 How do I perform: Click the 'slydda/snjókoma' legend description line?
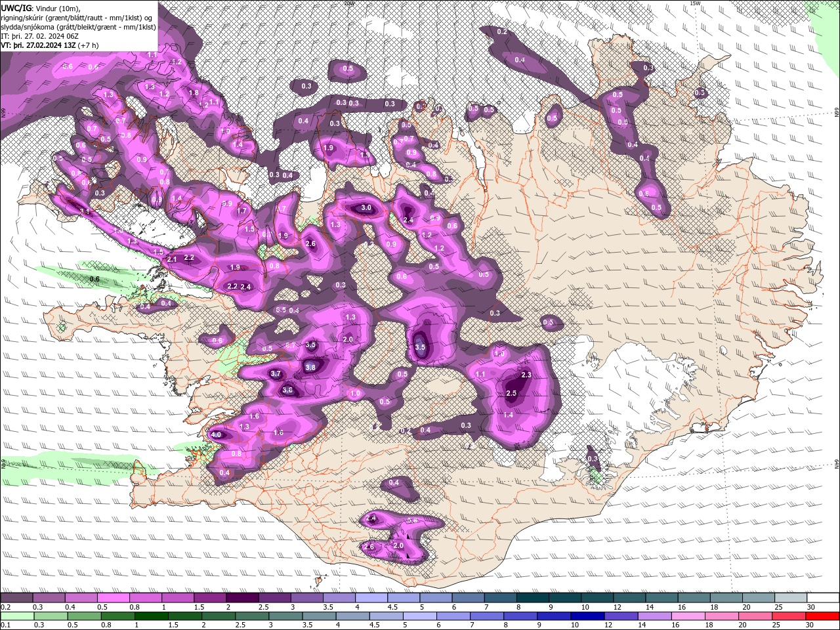(x=78, y=27)
